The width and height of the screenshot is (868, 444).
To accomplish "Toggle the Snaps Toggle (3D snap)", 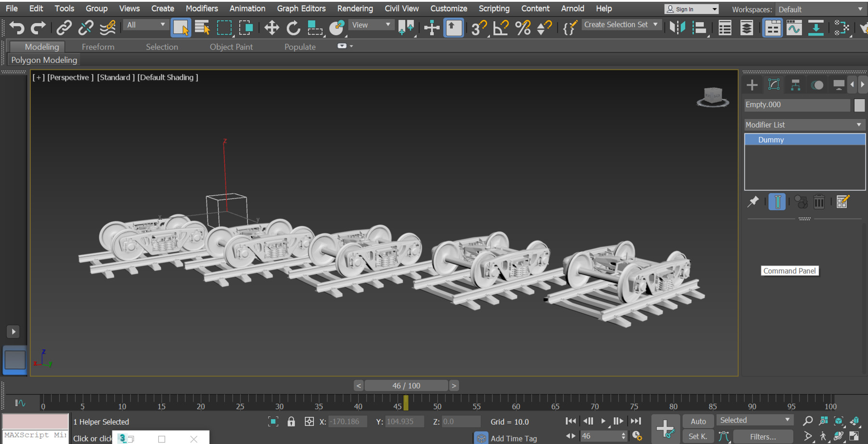I will [x=478, y=27].
